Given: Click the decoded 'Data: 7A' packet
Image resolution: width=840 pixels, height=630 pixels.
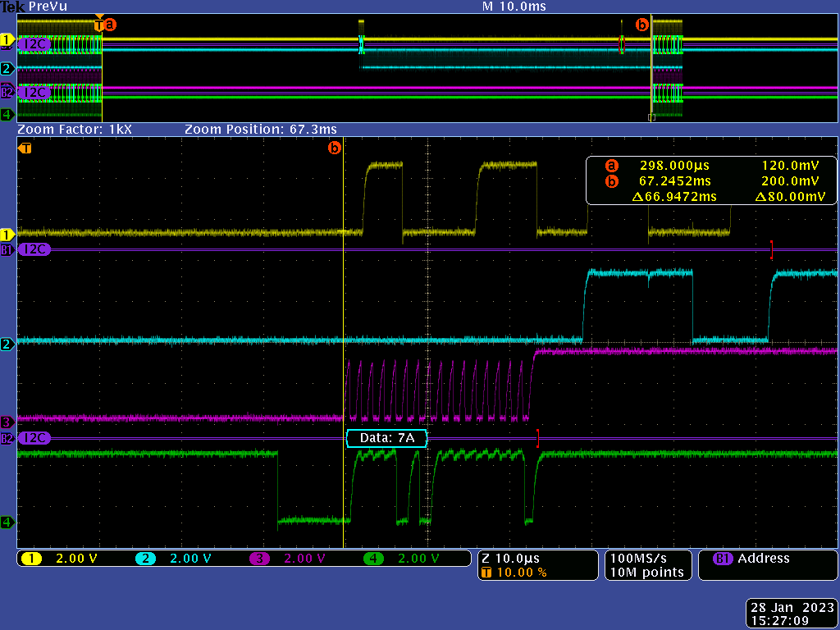Looking at the screenshot, I should pos(387,438).
